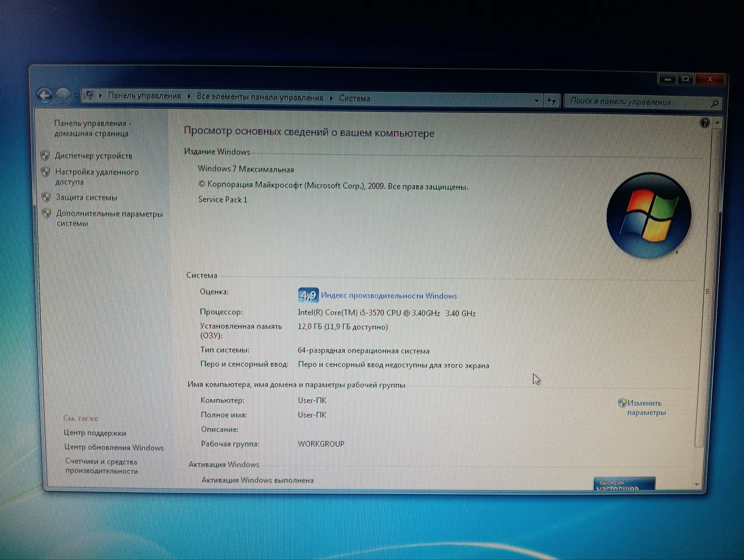Click the 4,9 performance rating badge
This screenshot has width=744, height=560.
(x=308, y=295)
